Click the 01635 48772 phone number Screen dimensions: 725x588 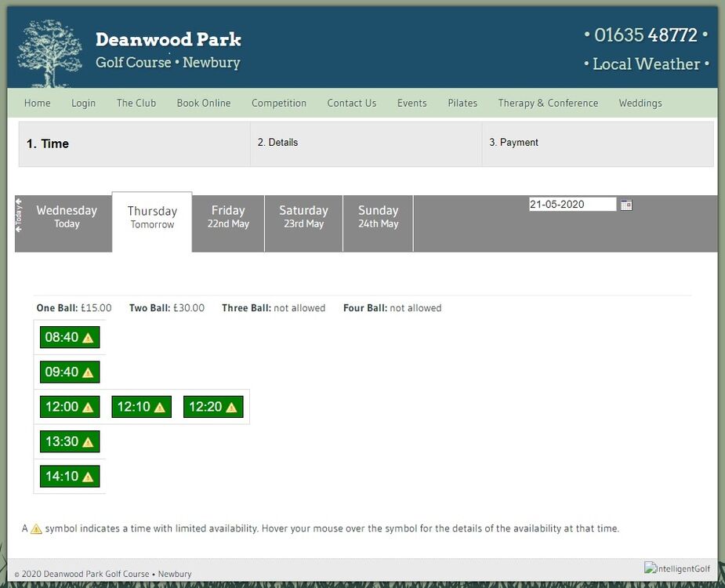(x=646, y=35)
